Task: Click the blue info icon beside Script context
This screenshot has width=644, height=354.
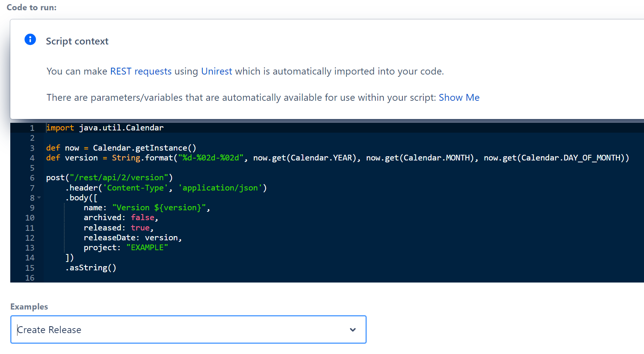Action: (x=30, y=40)
